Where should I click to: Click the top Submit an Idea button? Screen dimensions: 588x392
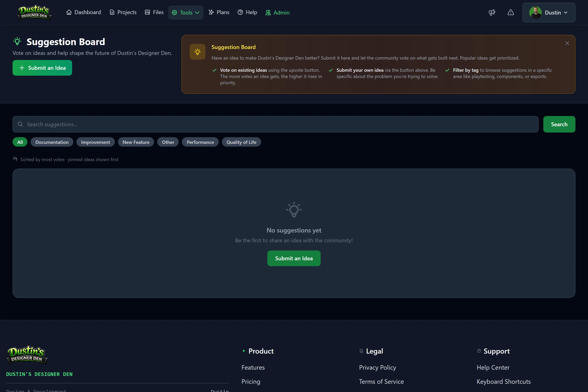click(x=42, y=68)
